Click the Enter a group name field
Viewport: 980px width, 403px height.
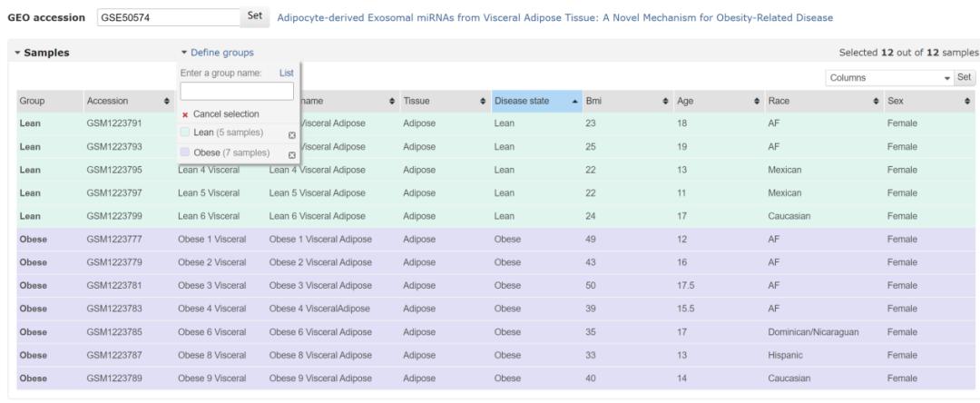coord(237,91)
